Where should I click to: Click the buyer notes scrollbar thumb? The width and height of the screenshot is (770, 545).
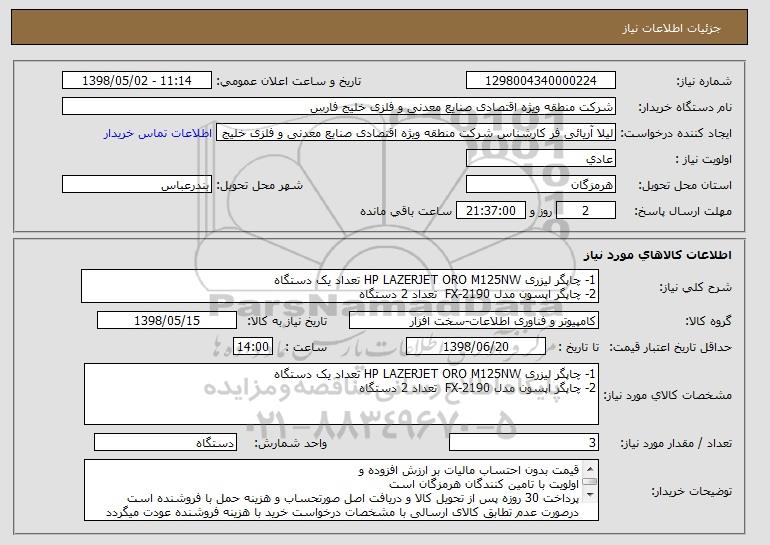coord(590,481)
